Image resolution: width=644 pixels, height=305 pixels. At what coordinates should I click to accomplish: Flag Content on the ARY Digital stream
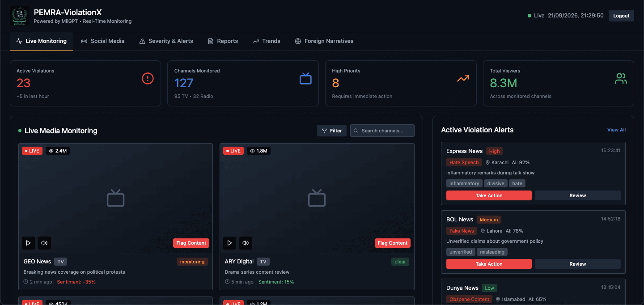click(392, 243)
